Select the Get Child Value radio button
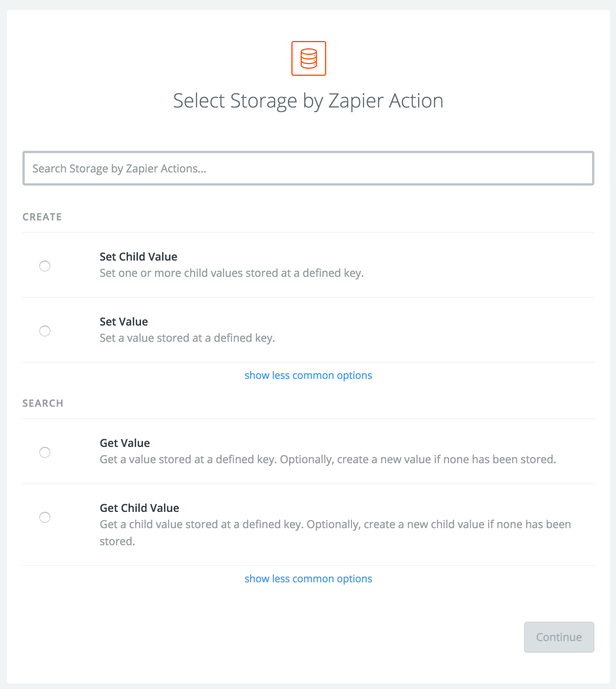 [45, 517]
